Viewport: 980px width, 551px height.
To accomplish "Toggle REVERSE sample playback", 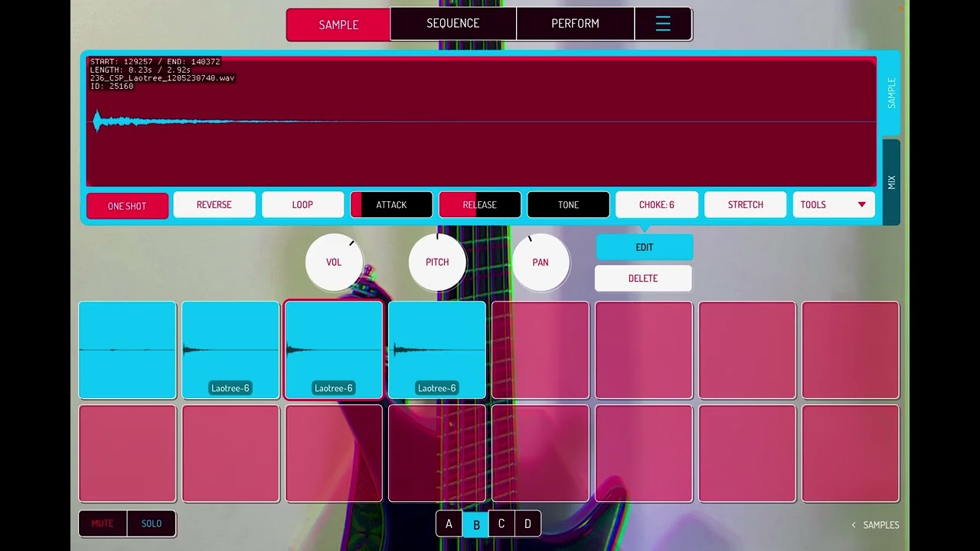I will (214, 204).
